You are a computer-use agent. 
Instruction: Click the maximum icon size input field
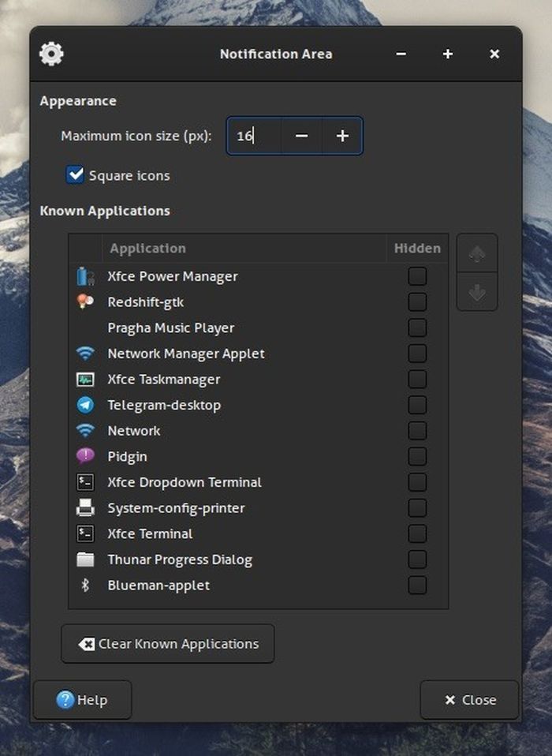click(254, 136)
